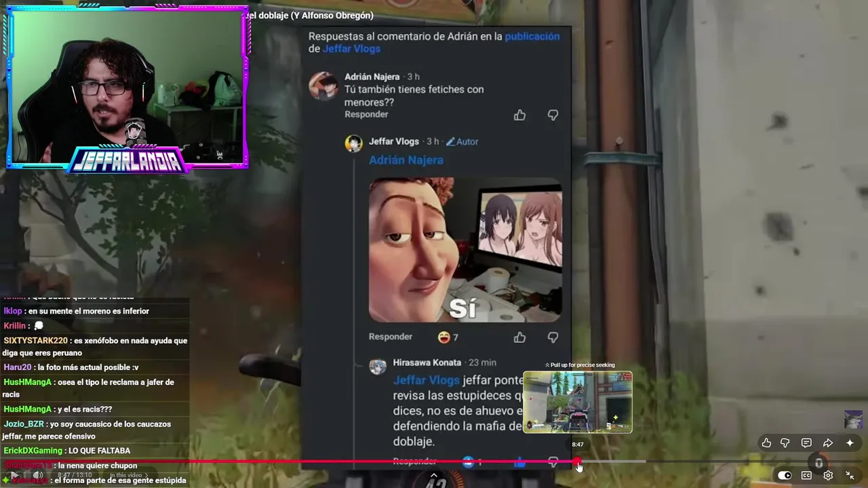Viewport: 868px width, 488px height.
Task: Like the Jeffar Vlogs meme reply
Action: 519,337
